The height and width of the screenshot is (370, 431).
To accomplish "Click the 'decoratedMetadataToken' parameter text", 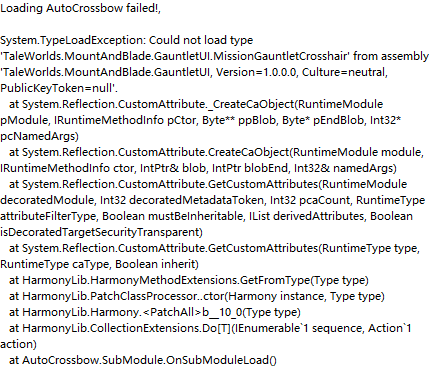I will pos(196,200).
